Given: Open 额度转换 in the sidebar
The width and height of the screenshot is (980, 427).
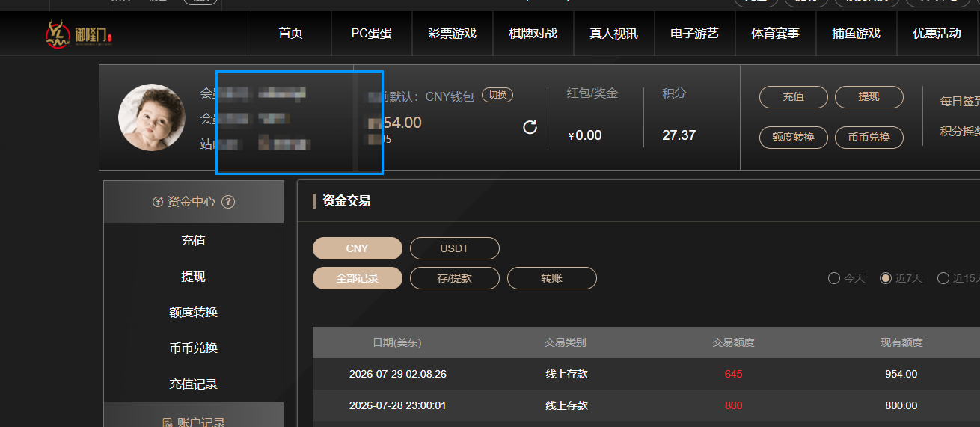Looking at the screenshot, I should click(x=194, y=313).
